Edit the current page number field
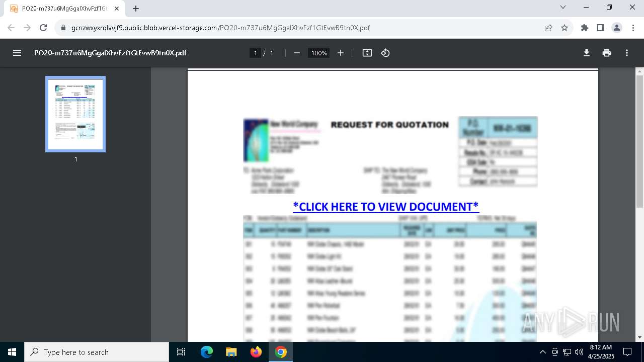This screenshot has height=362, width=644. click(x=255, y=53)
